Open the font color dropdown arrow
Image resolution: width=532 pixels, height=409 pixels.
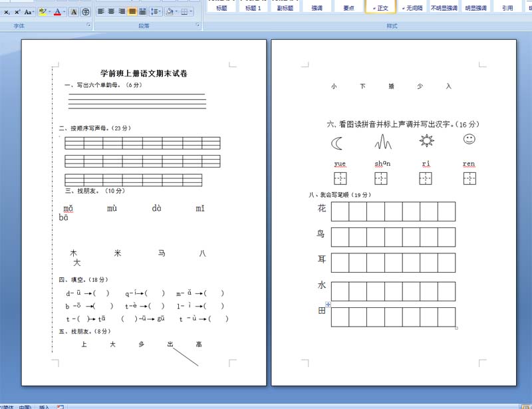pyautogui.click(x=64, y=12)
